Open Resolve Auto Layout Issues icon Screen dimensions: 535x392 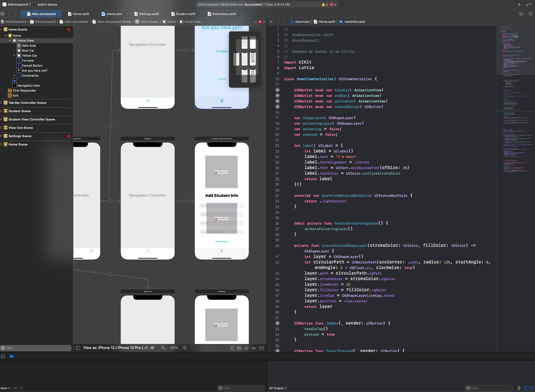point(254,348)
